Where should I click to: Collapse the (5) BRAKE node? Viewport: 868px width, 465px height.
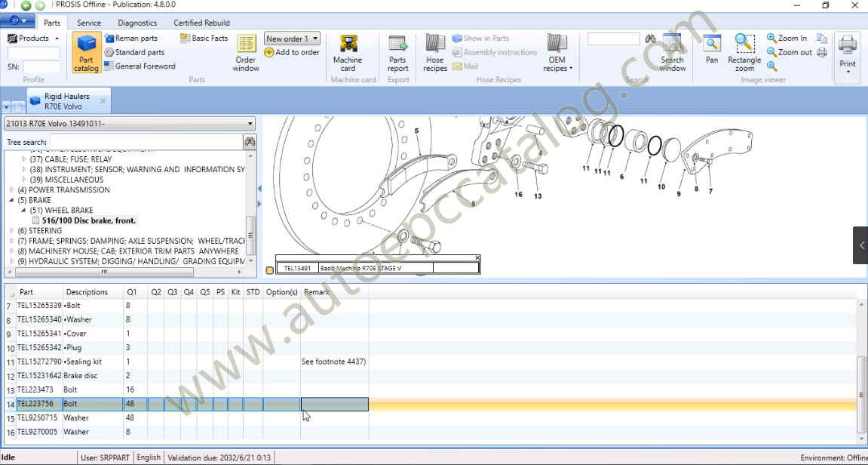pyautogui.click(x=12, y=200)
